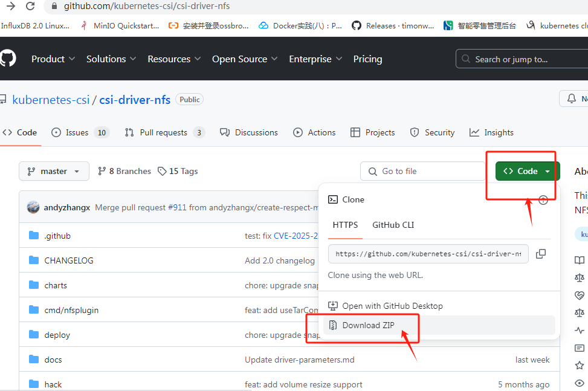The height and width of the screenshot is (391, 588).
Task: Switch to the Insights tab
Action: click(x=491, y=132)
